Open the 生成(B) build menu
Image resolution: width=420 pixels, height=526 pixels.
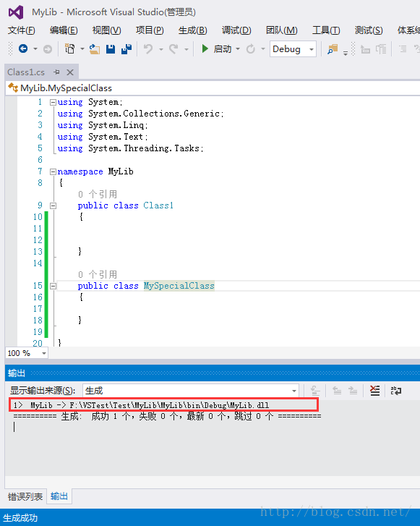(x=192, y=30)
